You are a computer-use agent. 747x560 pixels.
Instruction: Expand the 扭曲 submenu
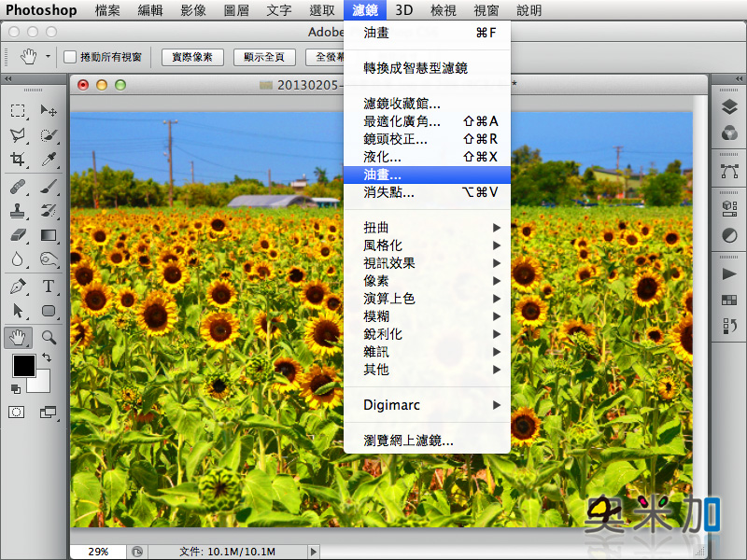coord(427,228)
